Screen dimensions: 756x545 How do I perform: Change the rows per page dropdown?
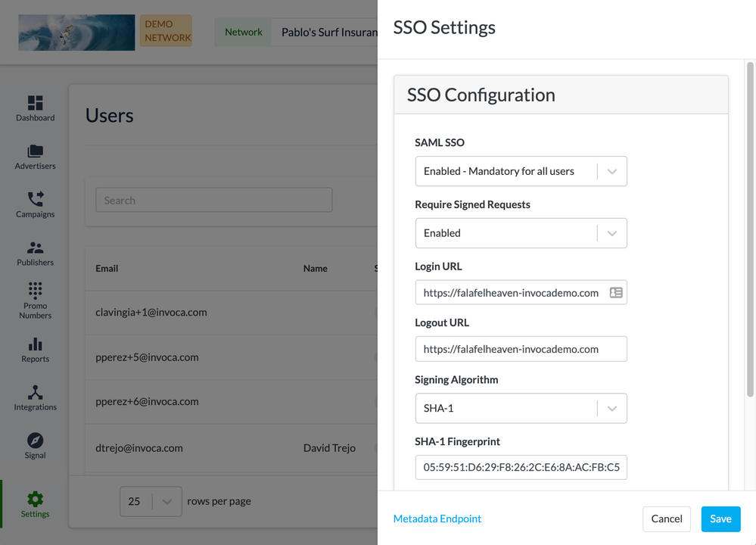(x=151, y=501)
